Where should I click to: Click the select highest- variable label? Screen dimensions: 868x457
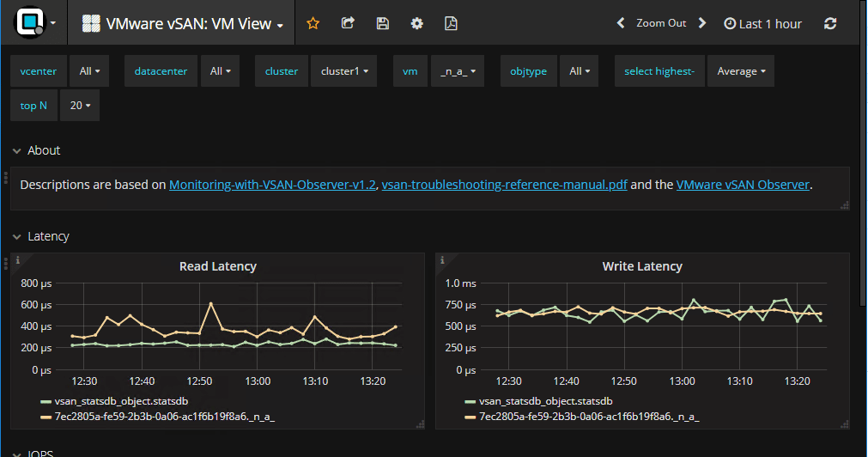point(659,71)
